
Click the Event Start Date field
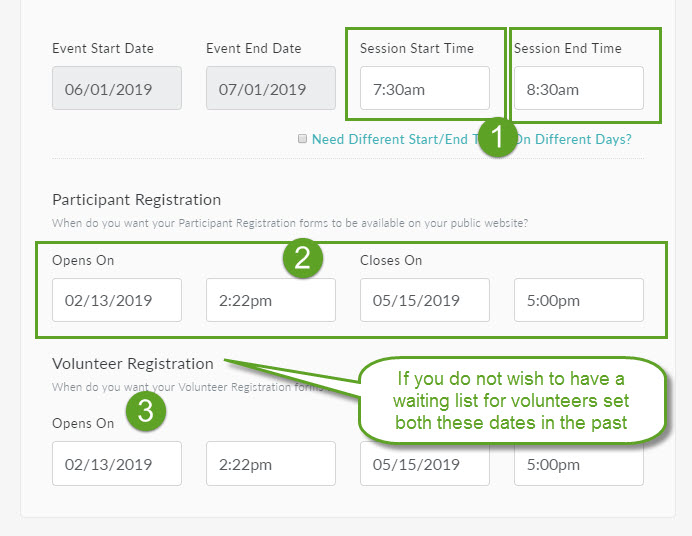click(x=117, y=88)
